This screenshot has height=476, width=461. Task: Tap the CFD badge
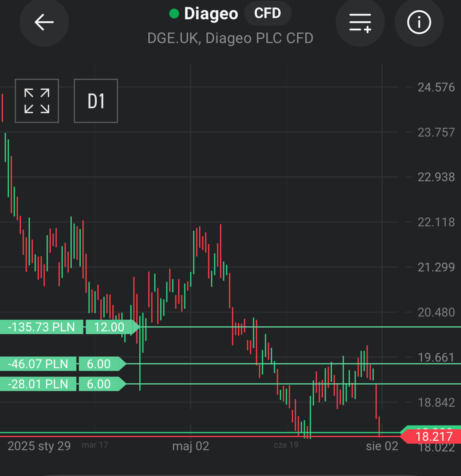point(268,14)
